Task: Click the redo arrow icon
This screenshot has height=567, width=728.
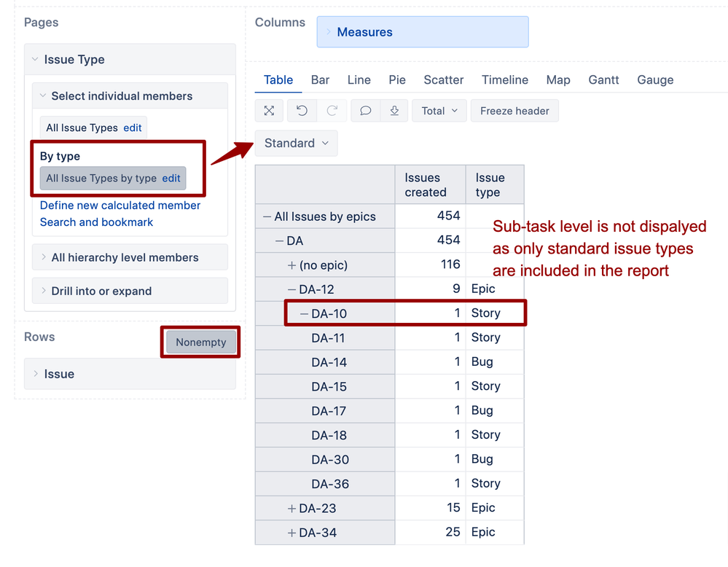Action: (332, 111)
